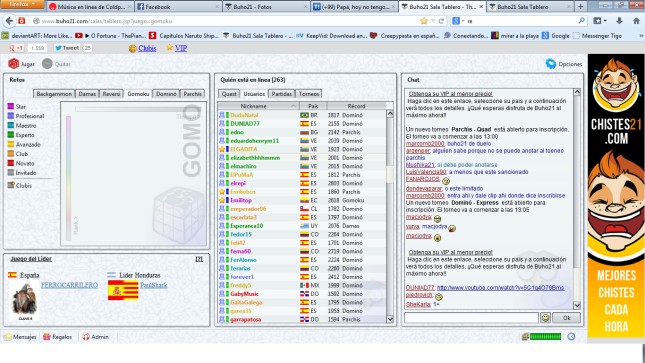Click the green connection strength bar

coord(545,337)
